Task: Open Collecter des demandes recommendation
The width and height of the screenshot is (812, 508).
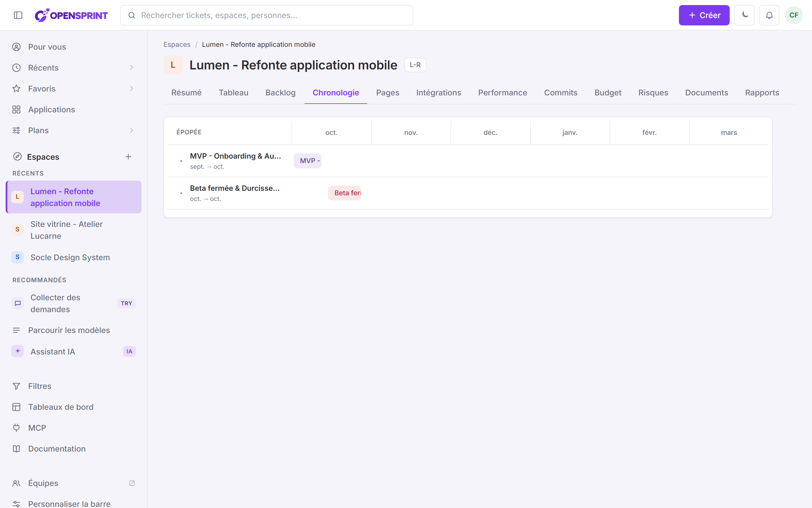Action: 74,303
